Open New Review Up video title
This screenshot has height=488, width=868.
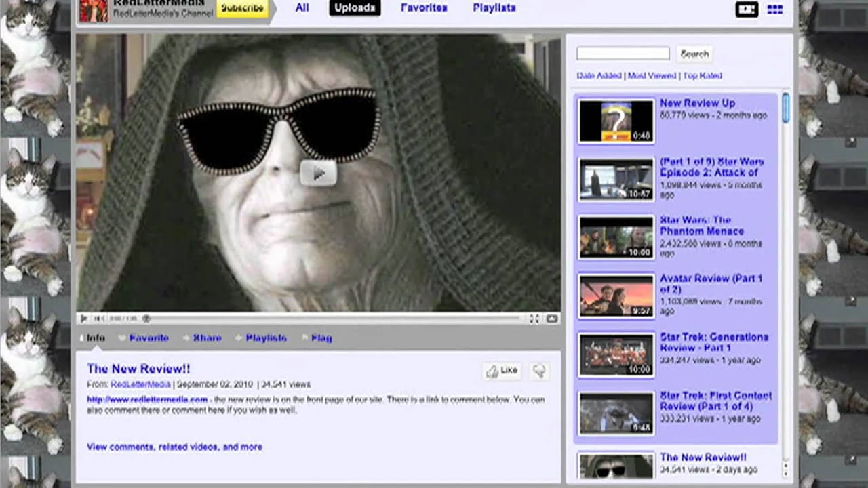(x=697, y=103)
